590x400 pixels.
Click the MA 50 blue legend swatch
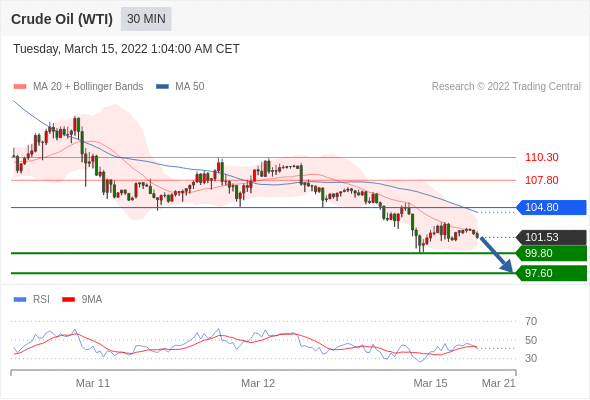coord(162,87)
